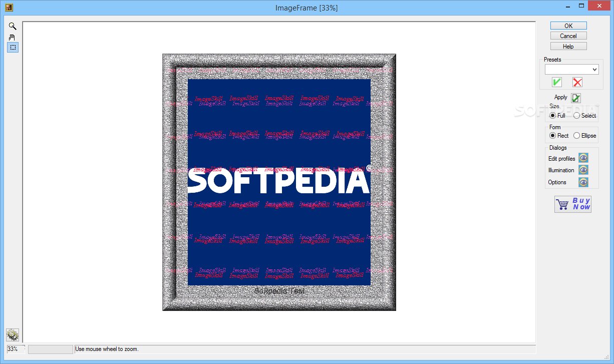
Task: Set frame form to Ellipse
Action: pos(577,136)
